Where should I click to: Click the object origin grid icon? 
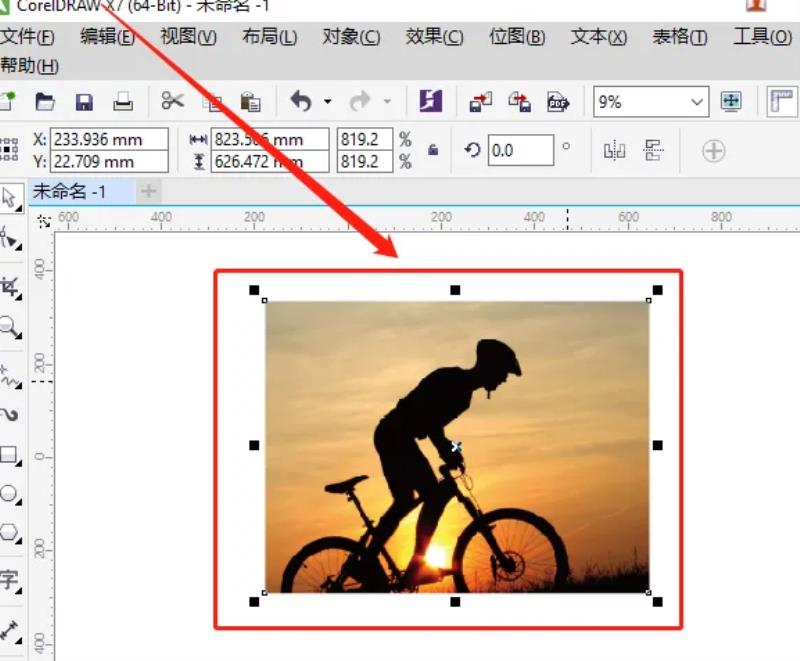coord(10,149)
